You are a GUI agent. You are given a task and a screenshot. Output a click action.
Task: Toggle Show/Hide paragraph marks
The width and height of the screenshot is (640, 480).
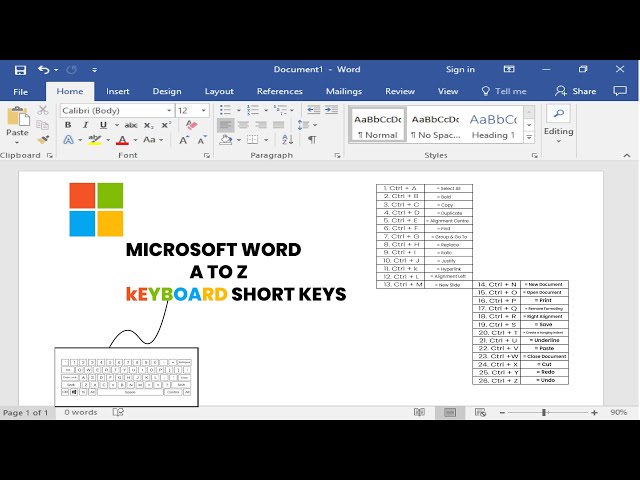pos(312,140)
